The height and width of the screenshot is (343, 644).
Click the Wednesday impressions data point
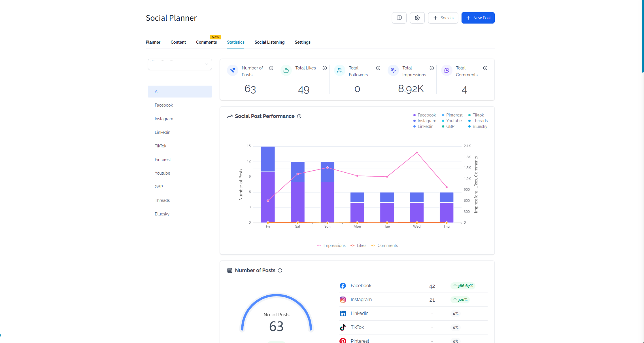[x=417, y=153]
